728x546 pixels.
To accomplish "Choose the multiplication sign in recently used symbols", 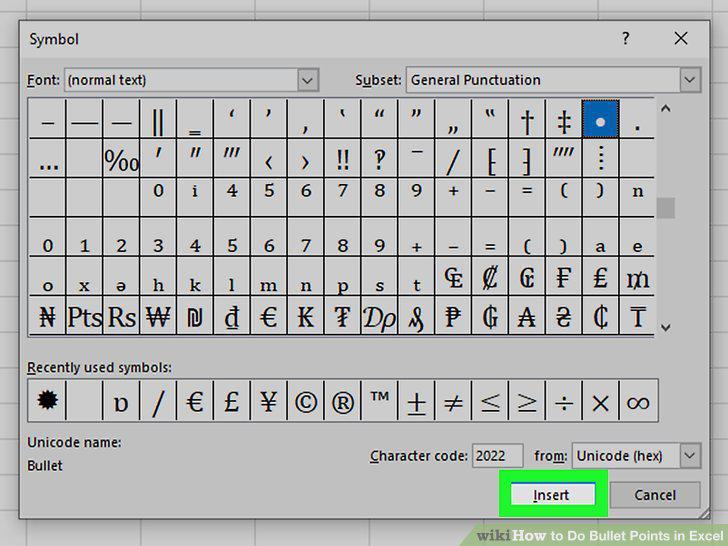I will [600, 401].
